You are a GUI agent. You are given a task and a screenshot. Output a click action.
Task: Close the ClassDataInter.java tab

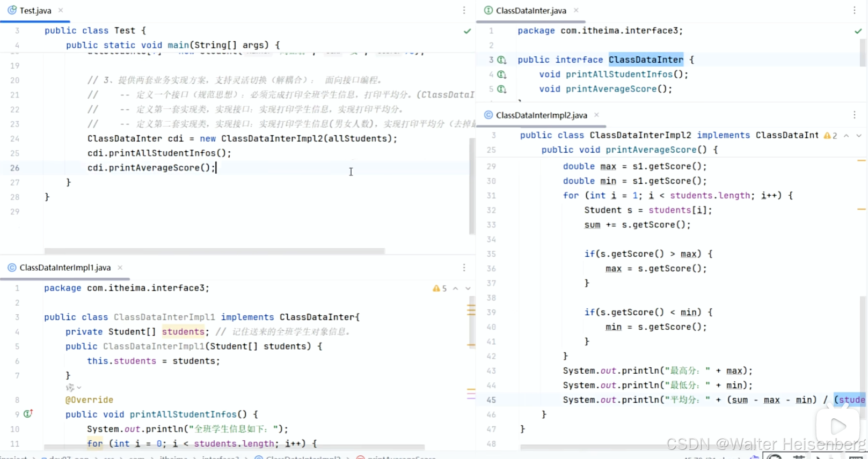[576, 10]
